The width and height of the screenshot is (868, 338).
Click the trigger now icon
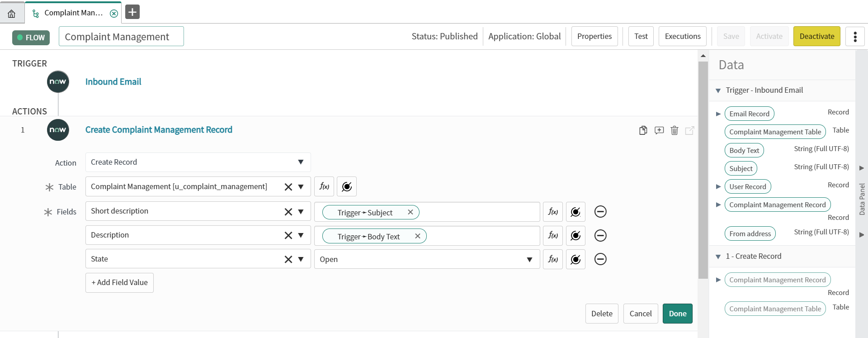point(58,82)
